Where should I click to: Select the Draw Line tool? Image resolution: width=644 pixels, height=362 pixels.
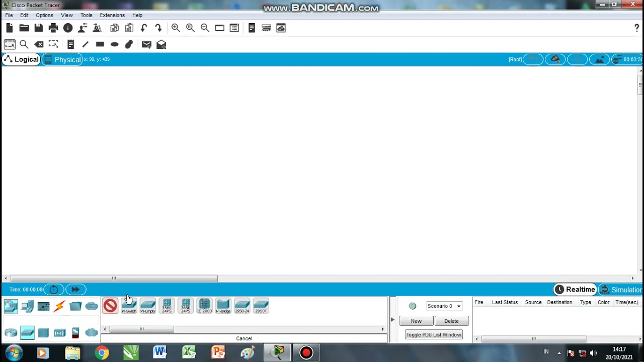[85, 45]
